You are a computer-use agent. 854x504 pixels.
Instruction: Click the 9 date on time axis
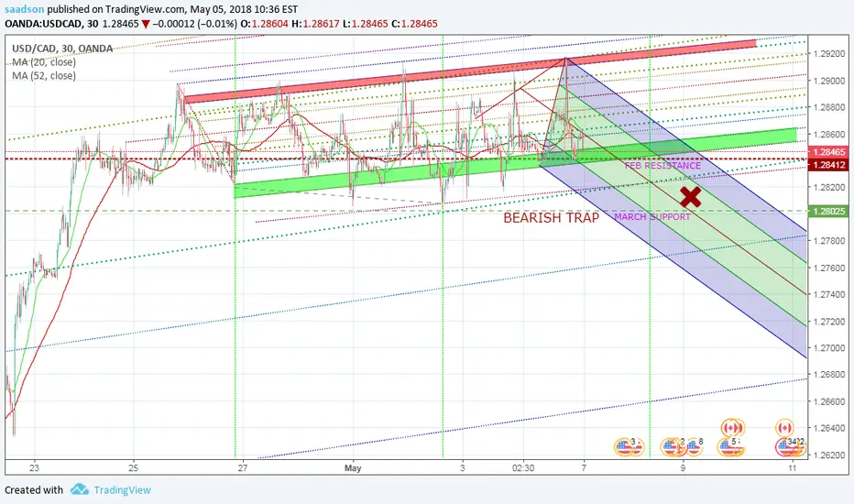[683, 467]
